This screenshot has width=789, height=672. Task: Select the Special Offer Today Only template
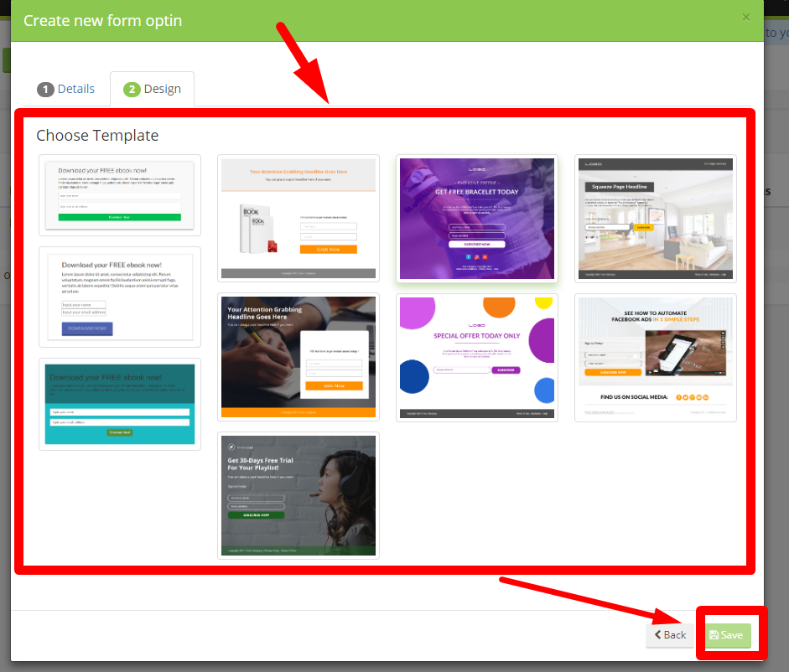(477, 358)
